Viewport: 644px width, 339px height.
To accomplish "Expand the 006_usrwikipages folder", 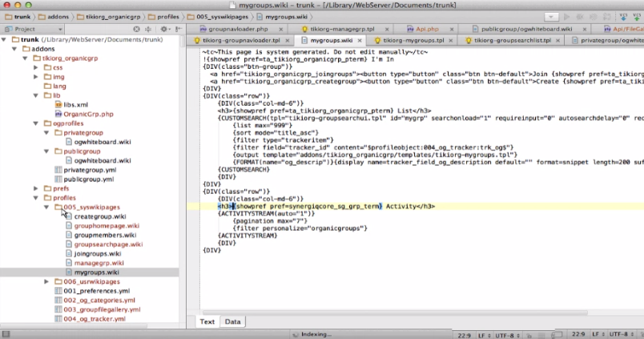I will pos(46,281).
